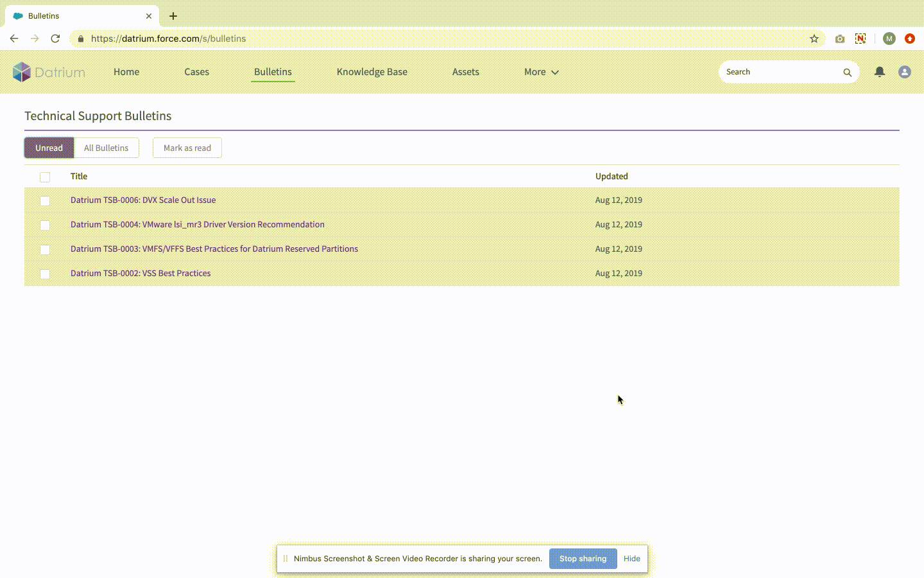Click the Title column header
The image size is (924, 578).
point(79,177)
